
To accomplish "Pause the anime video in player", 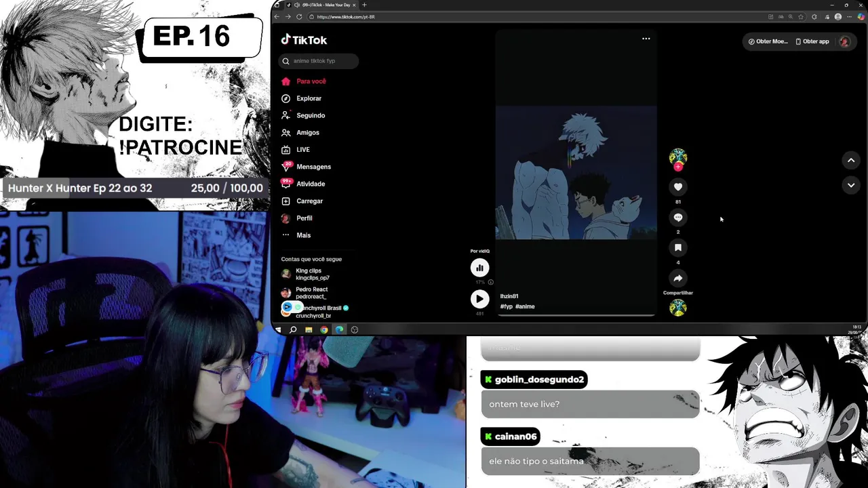I will pos(576,172).
